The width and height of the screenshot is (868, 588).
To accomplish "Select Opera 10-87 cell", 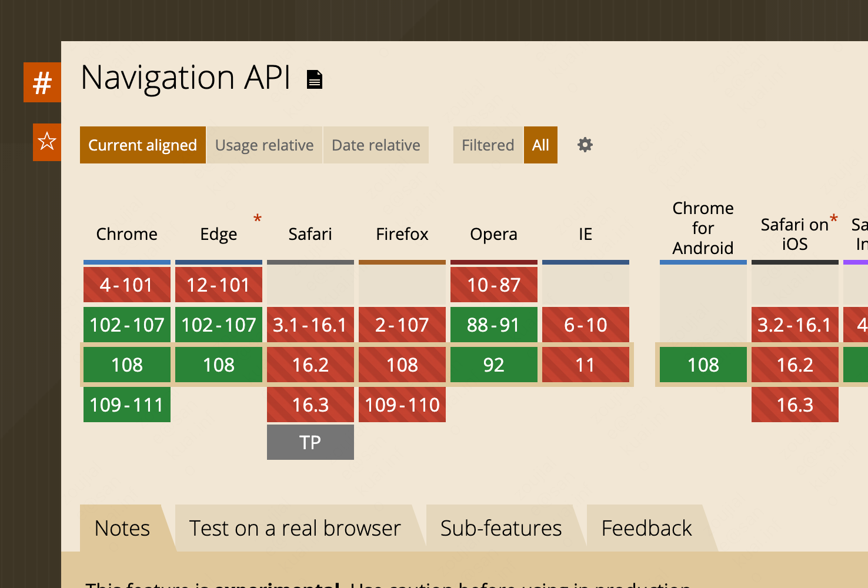I will (x=494, y=285).
